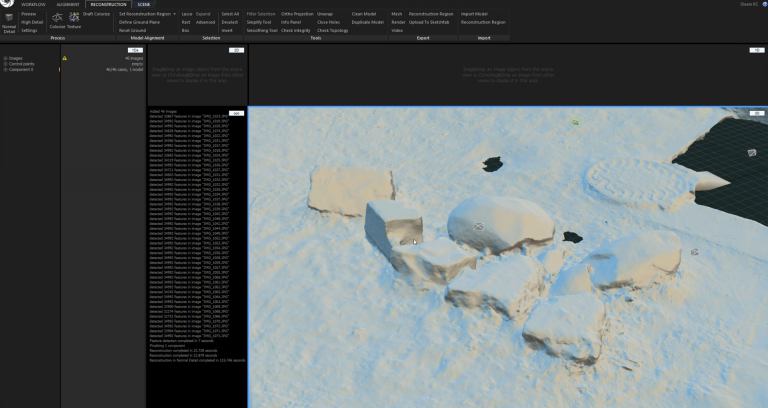Switch to the Alignment ribbon tab
Image resolution: width=768 pixels, height=408 pixels.
pos(68,4)
